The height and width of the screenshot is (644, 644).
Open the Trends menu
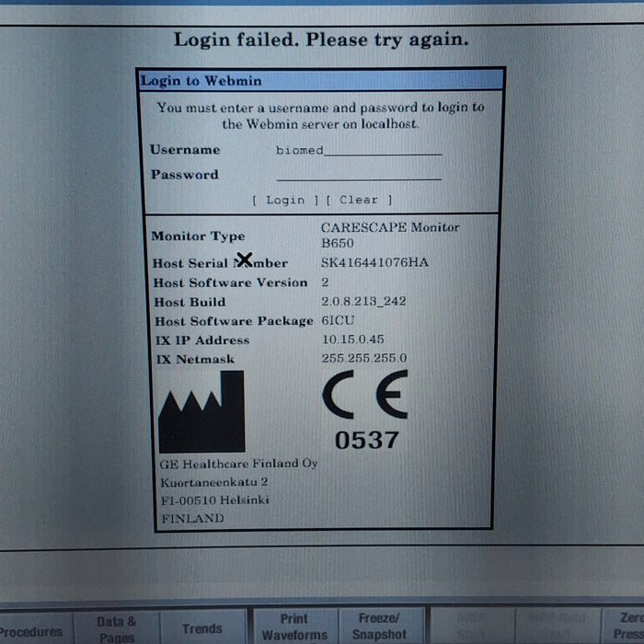click(x=201, y=628)
